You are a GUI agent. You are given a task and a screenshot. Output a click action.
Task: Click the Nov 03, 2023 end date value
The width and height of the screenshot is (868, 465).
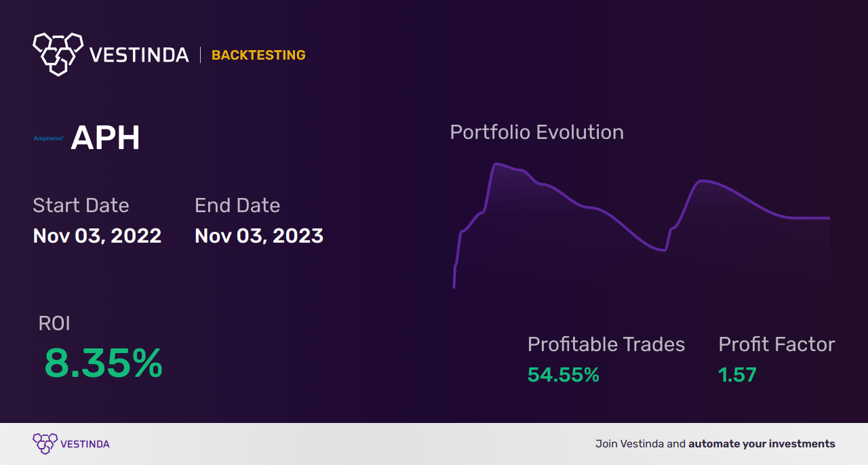(259, 235)
